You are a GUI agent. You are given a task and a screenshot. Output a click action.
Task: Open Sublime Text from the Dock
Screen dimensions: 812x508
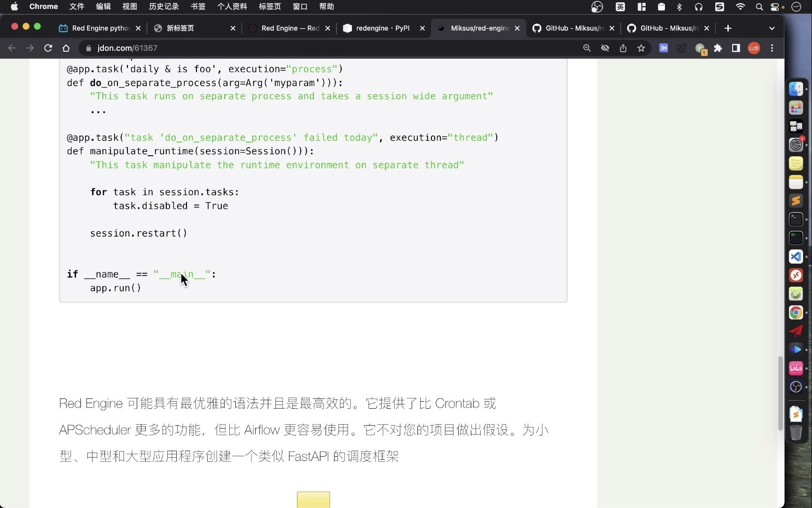click(796, 201)
